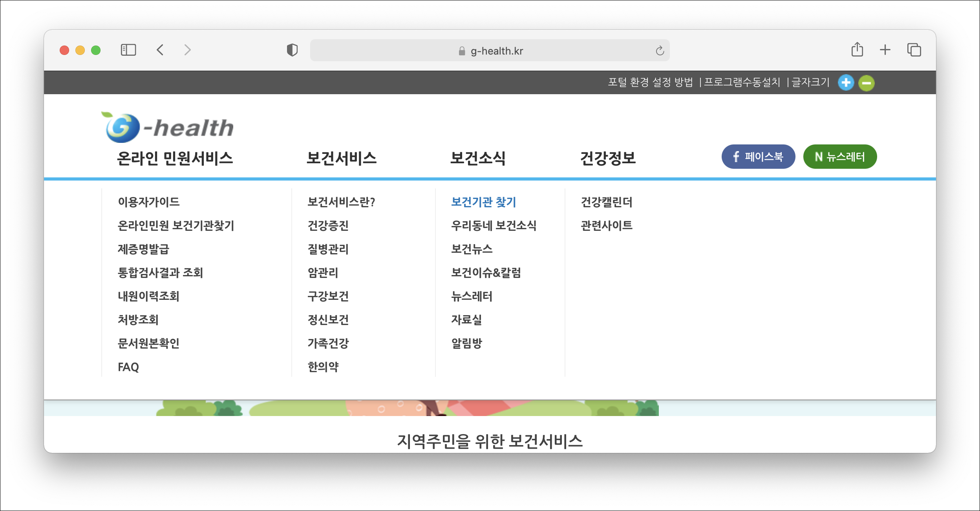Select 온라인 민원서비스 main menu

(x=175, y=158)
